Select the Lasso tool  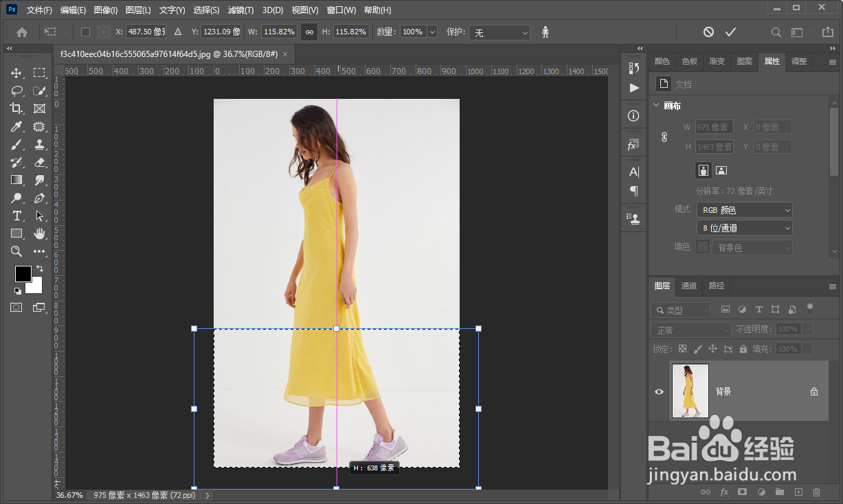[x=16, y=91]
